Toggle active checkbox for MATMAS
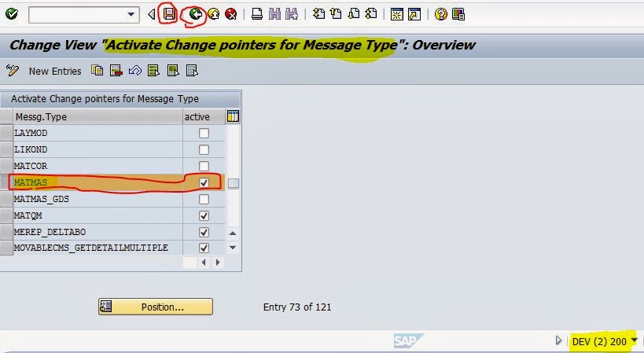Image resolution: width=644 pixels, height=353 pixels. tap(204, 182)
